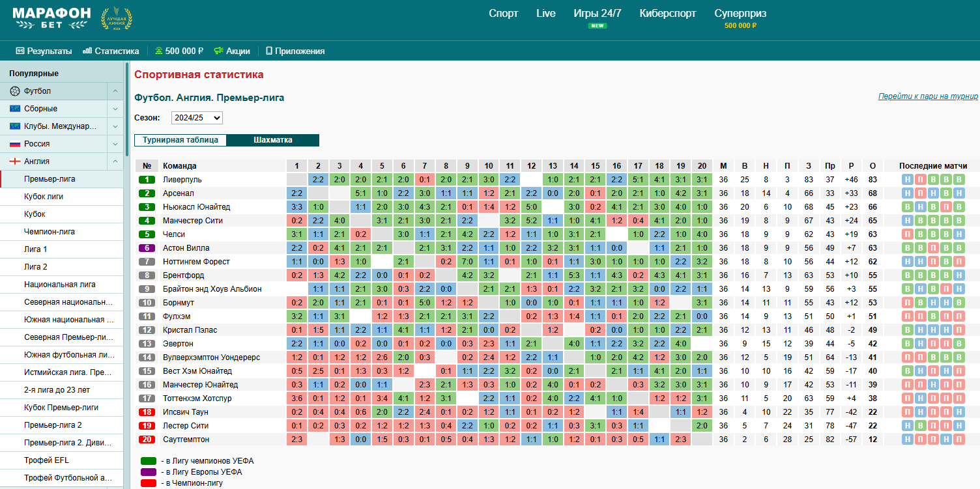Click the Марафон Бет logo
The height and width of the screenshot is (489, 980).
(51, 18)
